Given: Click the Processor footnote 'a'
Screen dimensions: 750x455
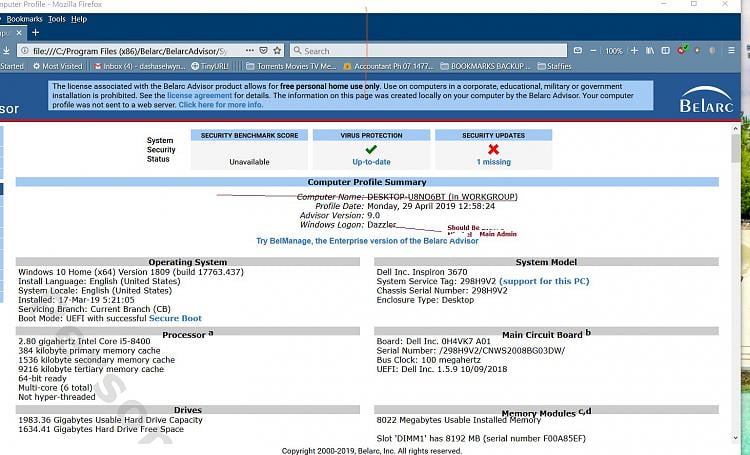Looking at the screenshot, I should coord(211,333).
